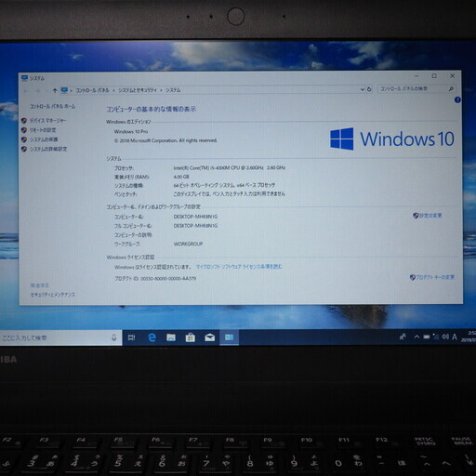Click the taskbar clock
The height and width of the screenshot is (476, 476).
click(x=469, y=337)
